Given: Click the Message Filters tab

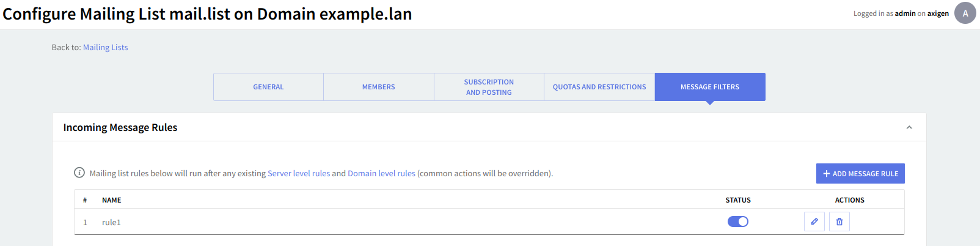Looking at the screenshot, I should click(x=710, y=87).
